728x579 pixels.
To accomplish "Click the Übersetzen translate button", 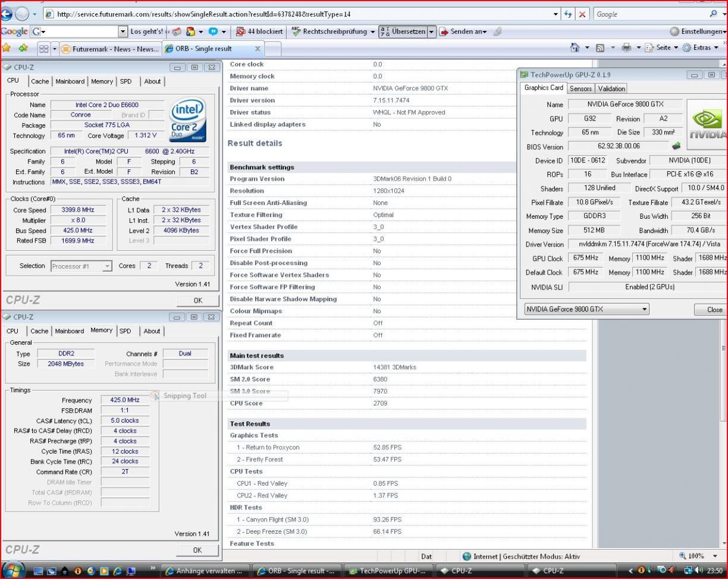I will pyautogui.click(x=403, y=32).
